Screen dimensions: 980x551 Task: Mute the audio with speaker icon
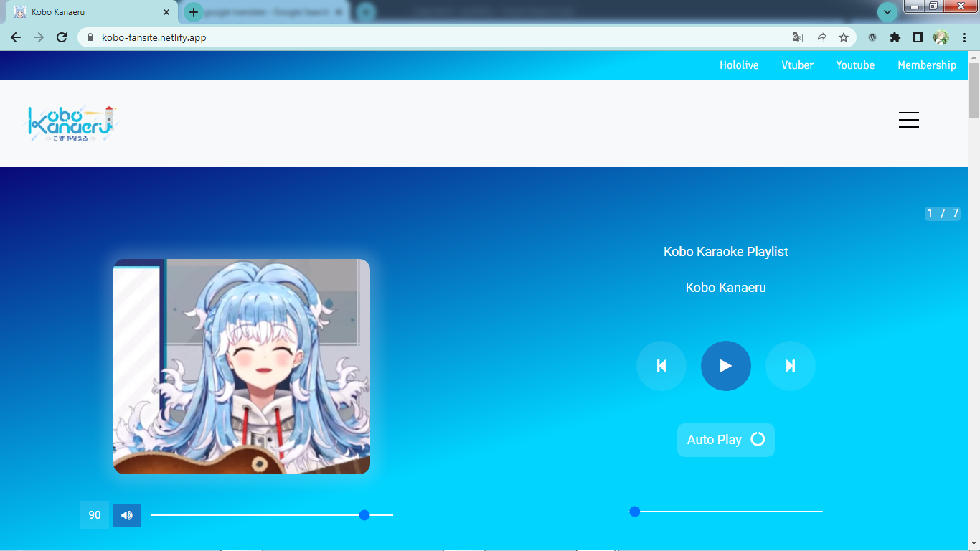coord(126,515)
